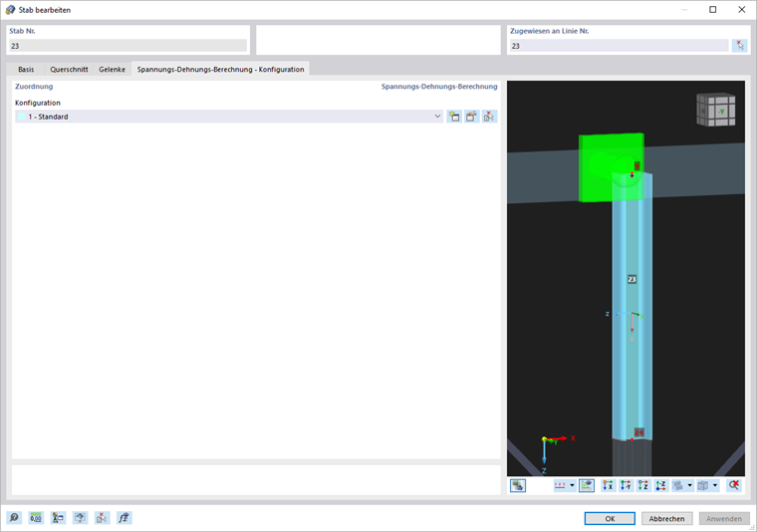Screen dimensions: 757x532
Task: Click the light blue swatch beside '1 - Standard'
Action: [x=22, y=117]
